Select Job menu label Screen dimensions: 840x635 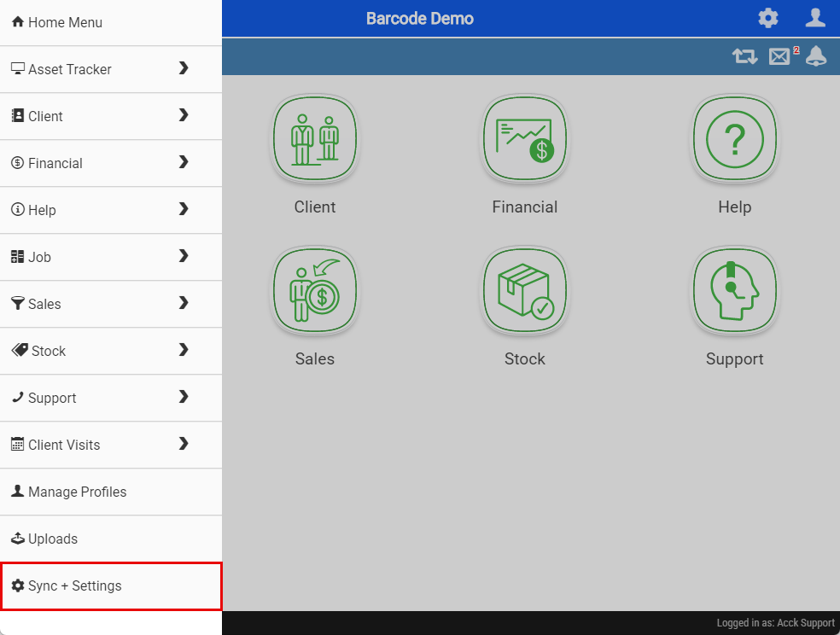point(39,258)
